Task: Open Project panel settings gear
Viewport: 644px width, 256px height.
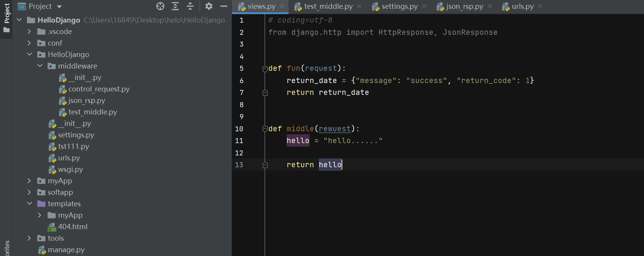Action: coord(209,6)
